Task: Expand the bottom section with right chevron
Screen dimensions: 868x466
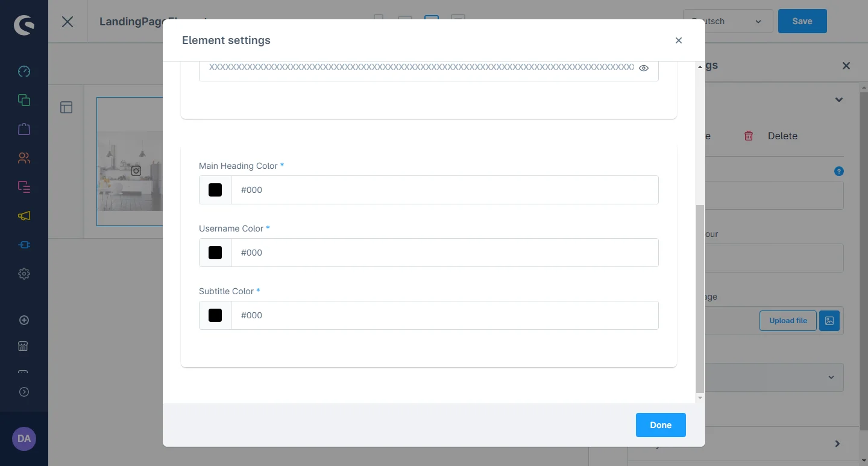Action: point(837,444)
